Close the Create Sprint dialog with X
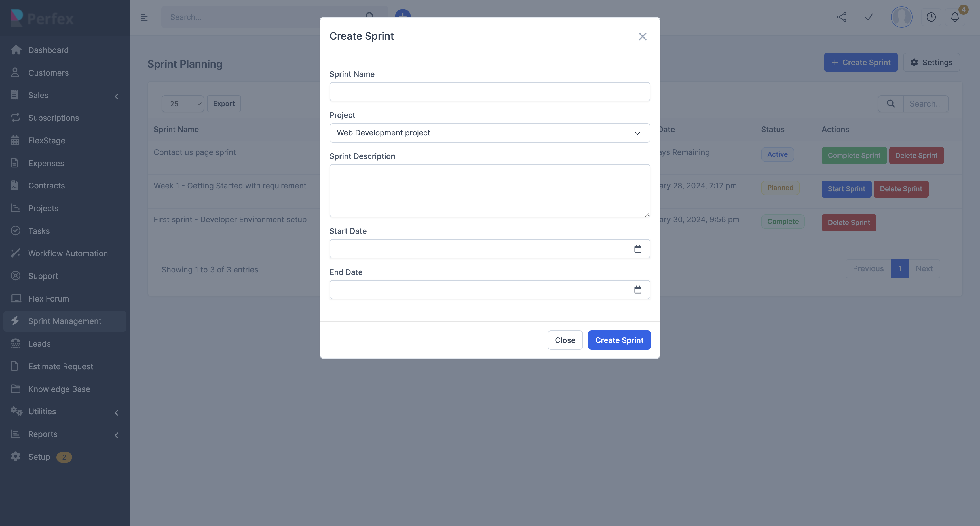 pos(642,36)
